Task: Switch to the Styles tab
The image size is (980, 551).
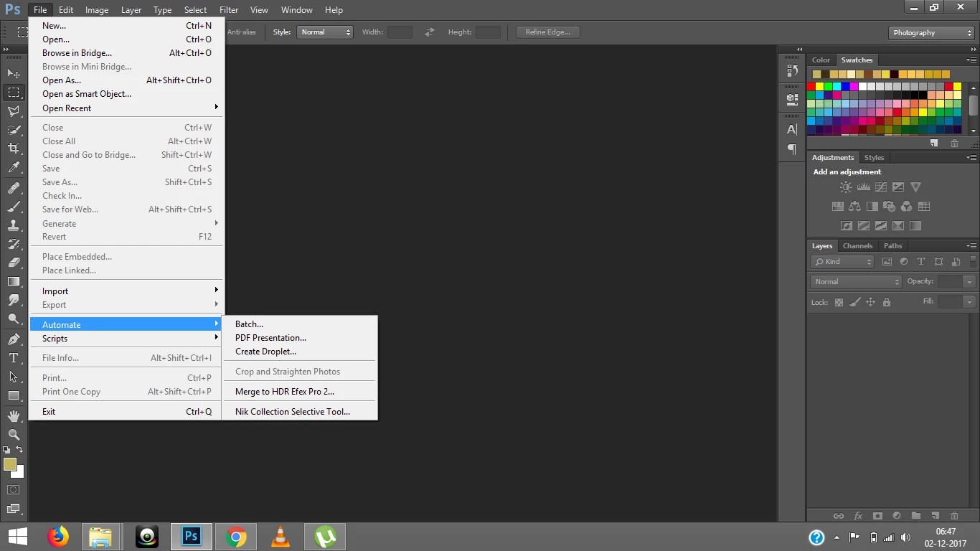Action: tap(874, 158)
